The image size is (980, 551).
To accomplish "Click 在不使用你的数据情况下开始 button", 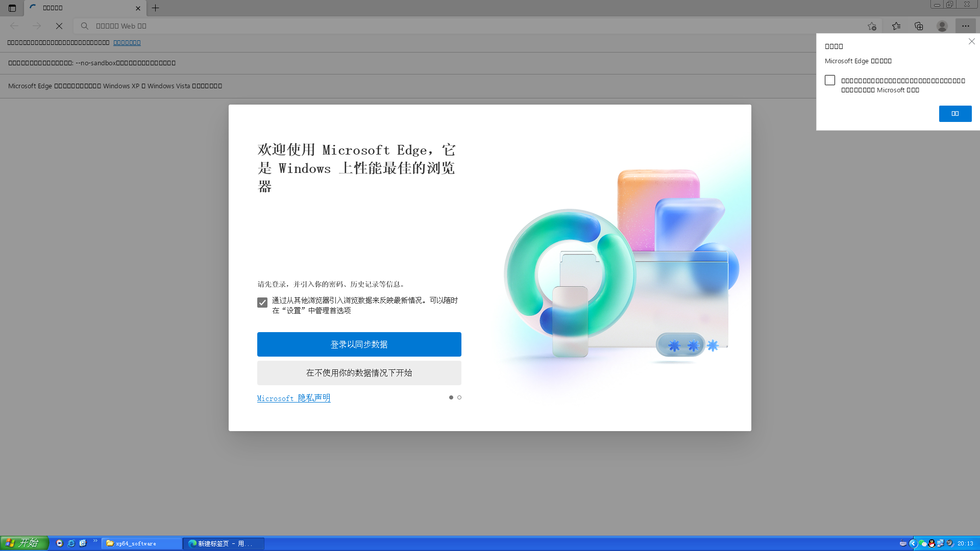I will tap(359, 373).
